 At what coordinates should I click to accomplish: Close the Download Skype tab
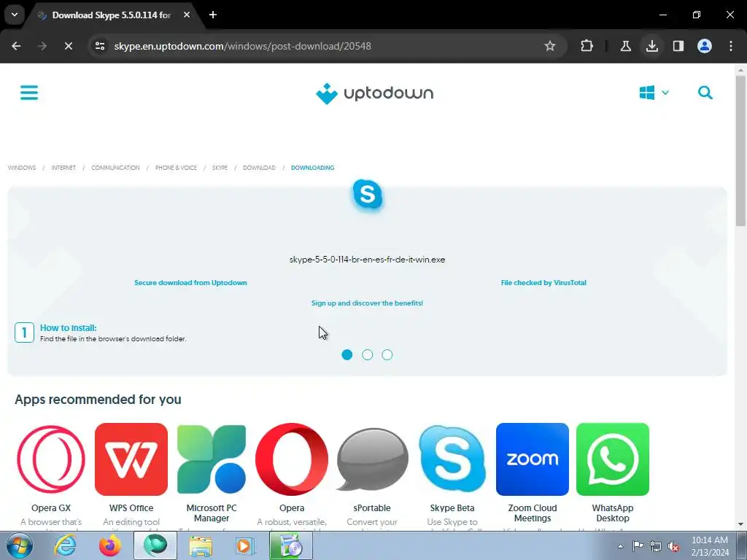point(187,15)
